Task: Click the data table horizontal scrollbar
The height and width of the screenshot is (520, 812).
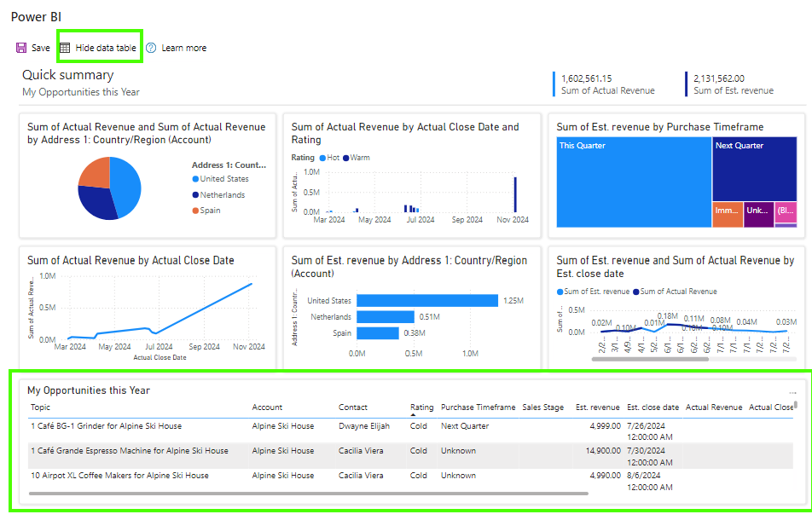Action: (308, 494)
